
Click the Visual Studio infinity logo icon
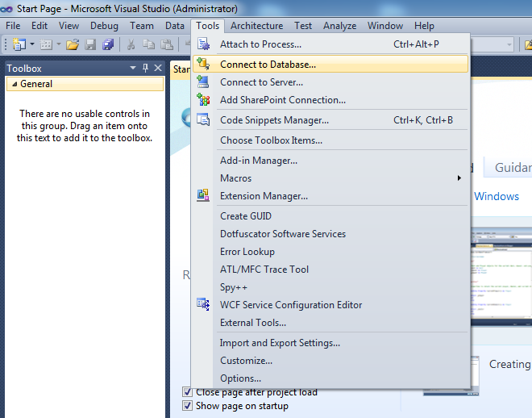point(6,9)
